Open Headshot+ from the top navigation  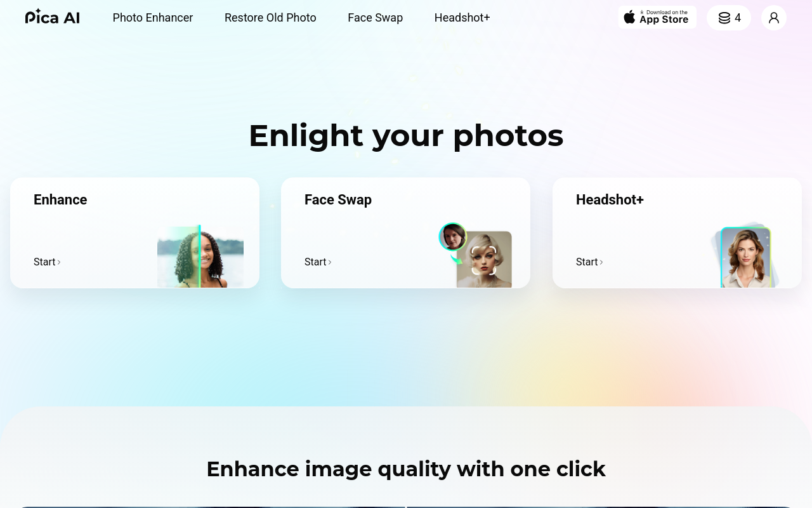(462, 18)
